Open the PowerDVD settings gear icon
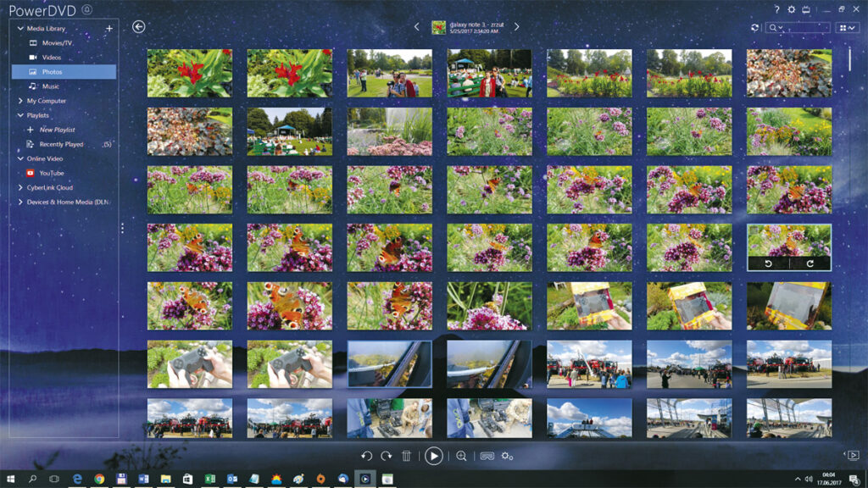 click(792, 9)
